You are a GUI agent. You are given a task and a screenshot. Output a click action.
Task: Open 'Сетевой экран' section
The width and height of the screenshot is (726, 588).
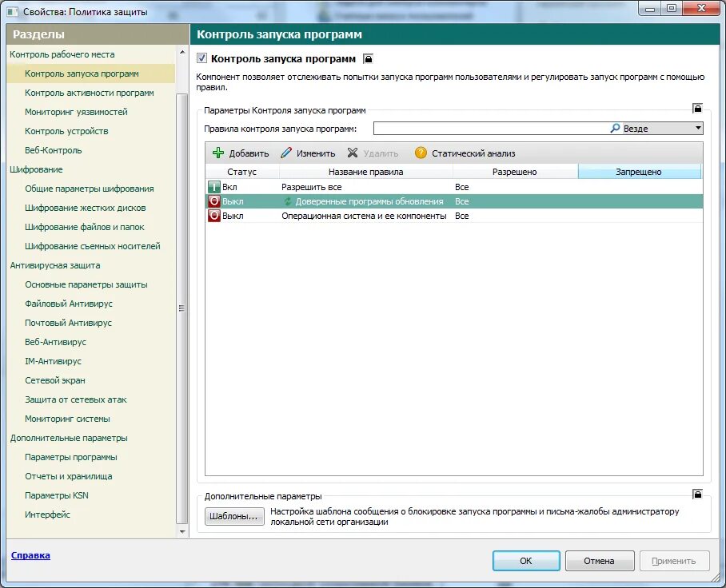(x=55, y=380)
